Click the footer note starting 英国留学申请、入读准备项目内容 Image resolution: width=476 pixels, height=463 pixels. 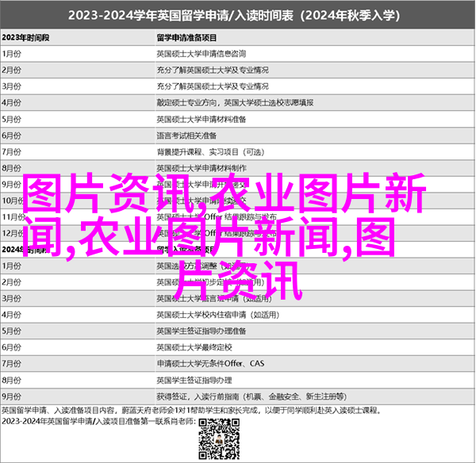click(191, 411)
